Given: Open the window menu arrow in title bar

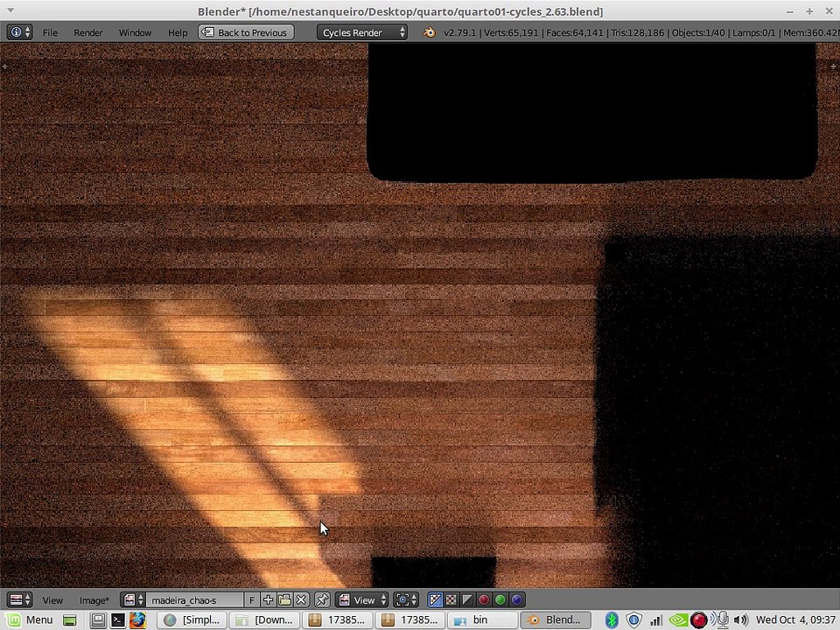Looking at the screenshot, I should pos(10,10).
